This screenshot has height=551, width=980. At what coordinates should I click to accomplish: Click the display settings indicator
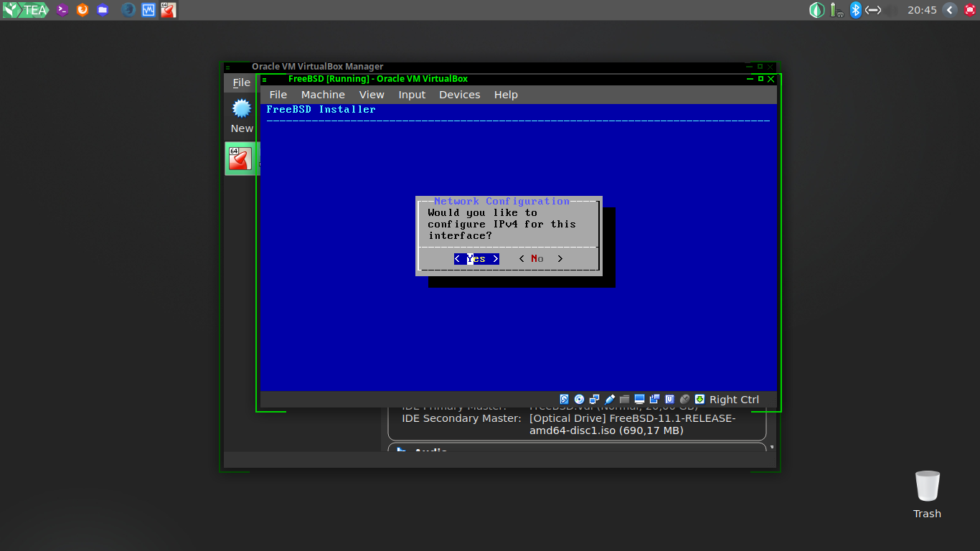[x=640, y=400]
